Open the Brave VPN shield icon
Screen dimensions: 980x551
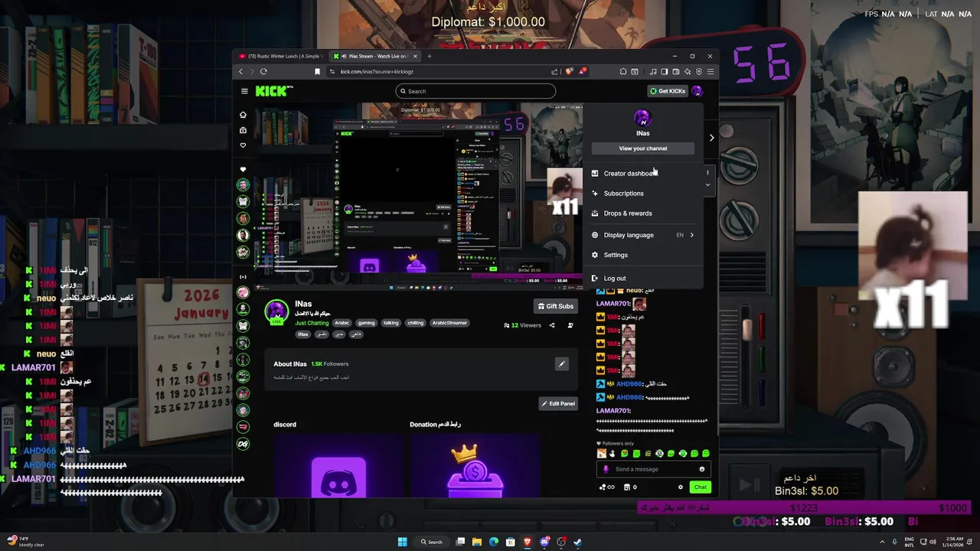(698, 71)
